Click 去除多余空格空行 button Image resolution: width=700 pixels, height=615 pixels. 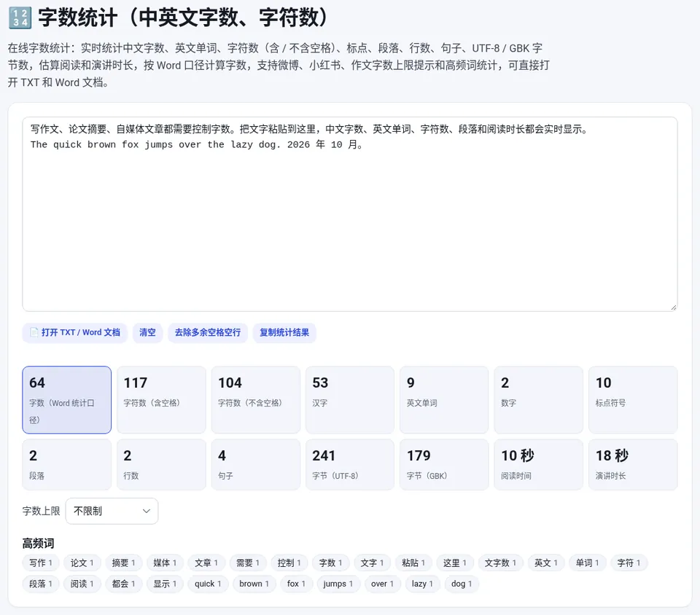coord(208,333)
